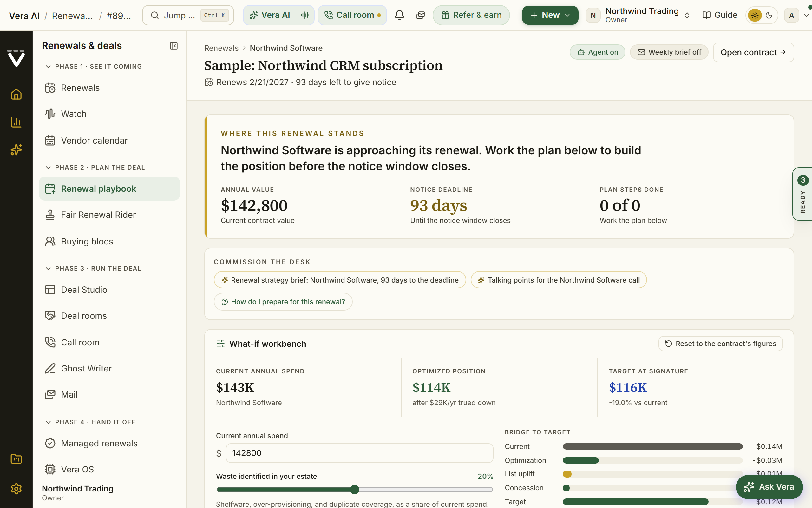Switch to light theme sun icon
The height and width of the screenshot is (508, 812).
(x=755, y=15)
